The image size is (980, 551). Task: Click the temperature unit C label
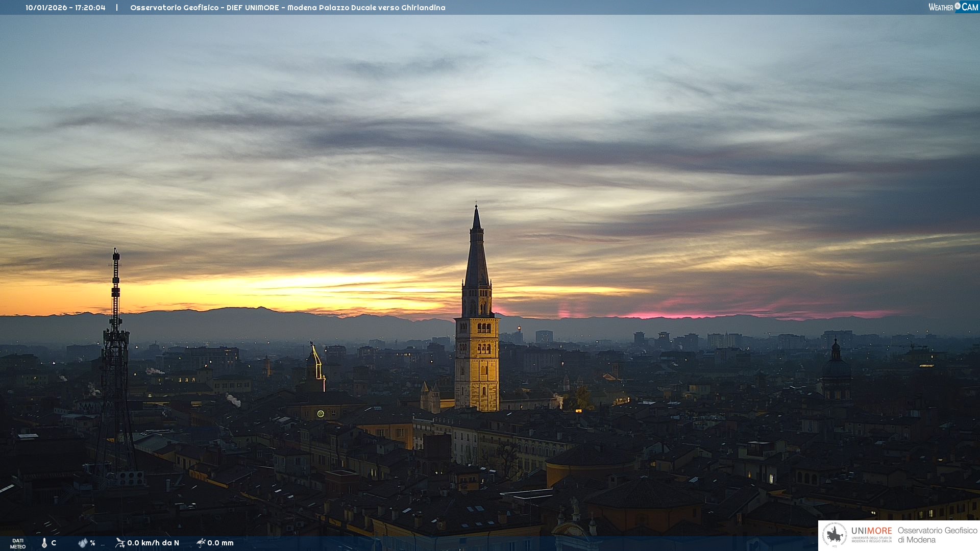[x=54, y=543]
